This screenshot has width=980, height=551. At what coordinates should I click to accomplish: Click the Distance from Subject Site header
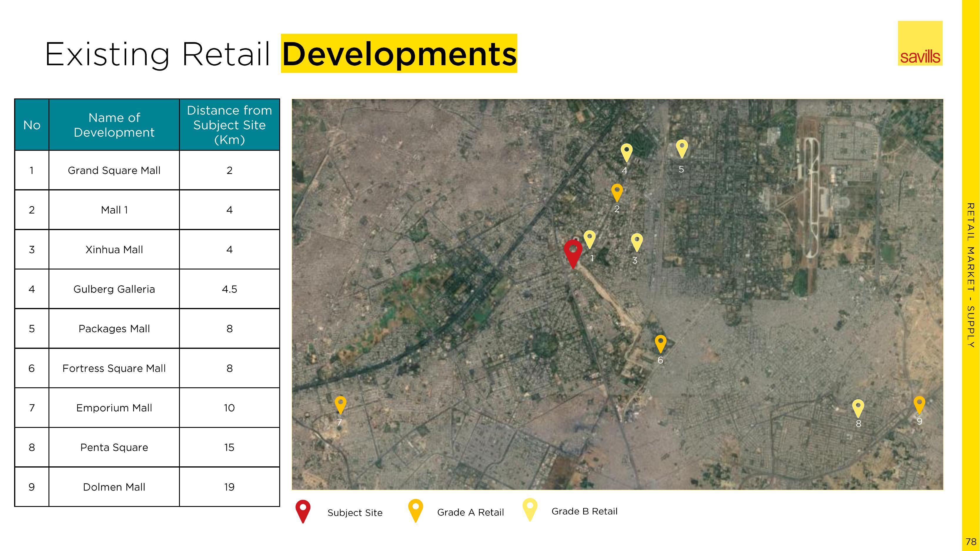229,125
